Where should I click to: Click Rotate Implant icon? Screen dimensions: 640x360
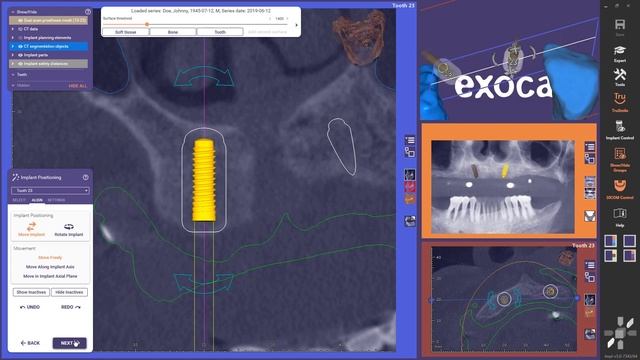coord(69,226)
